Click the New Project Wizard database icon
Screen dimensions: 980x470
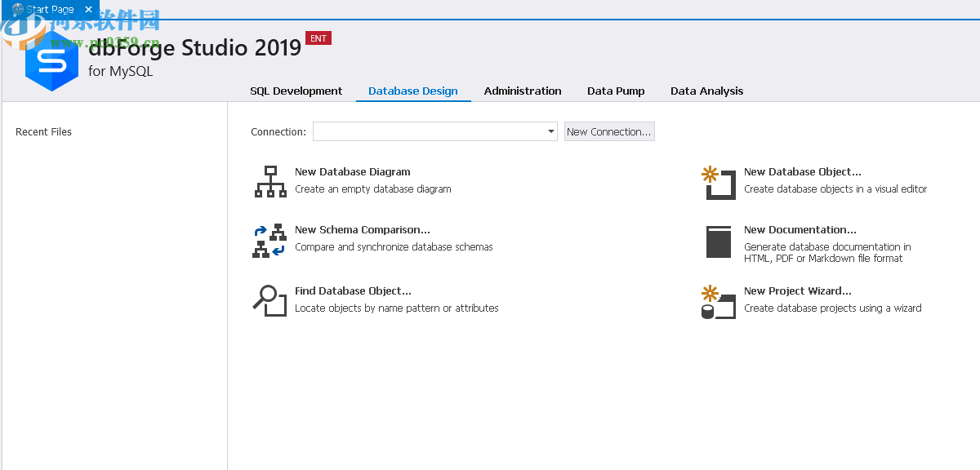[x=718, y=302]
